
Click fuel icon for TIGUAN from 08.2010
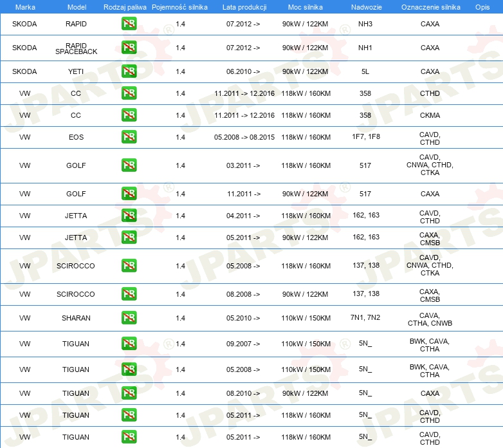(129, 393)
